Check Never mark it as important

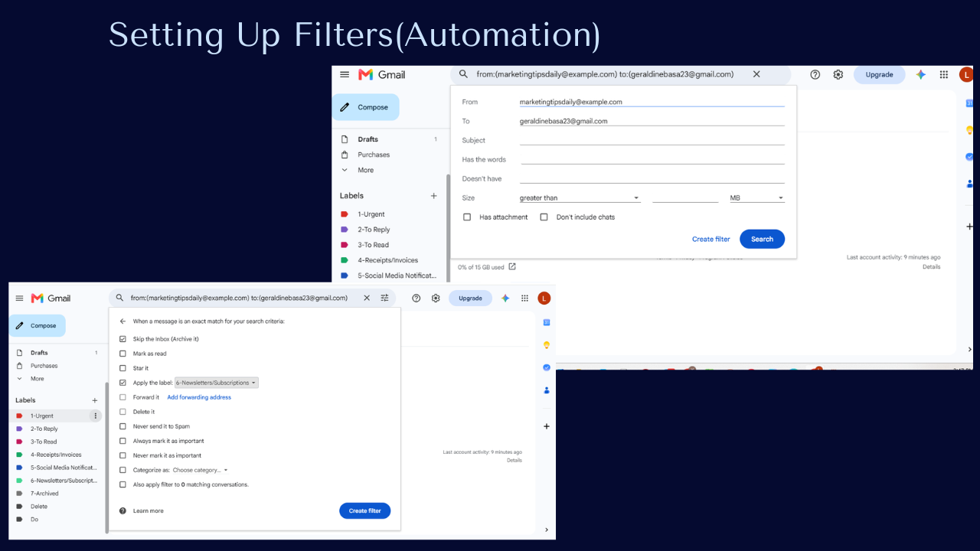pos(122,455)
